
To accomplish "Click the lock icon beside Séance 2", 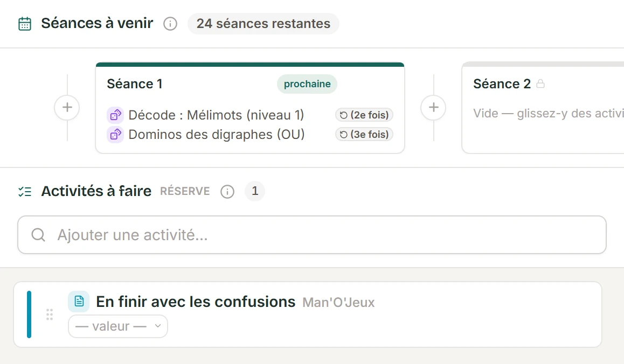I will click(540, 83).
